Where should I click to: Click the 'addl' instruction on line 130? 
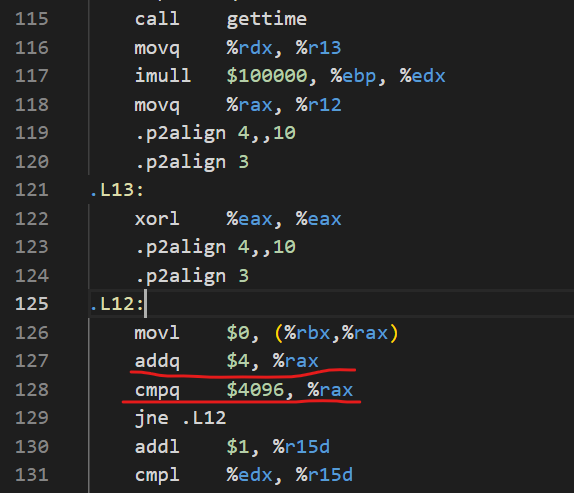157,447
